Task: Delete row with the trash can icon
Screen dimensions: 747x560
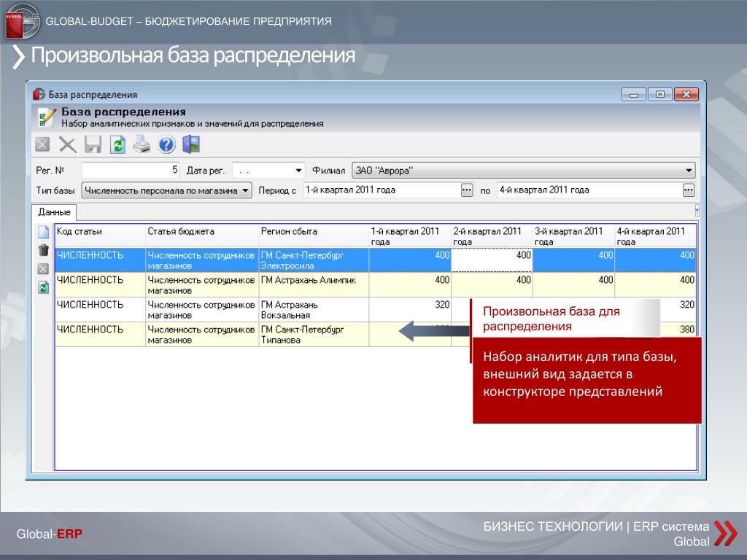Action: coord(43,251)
